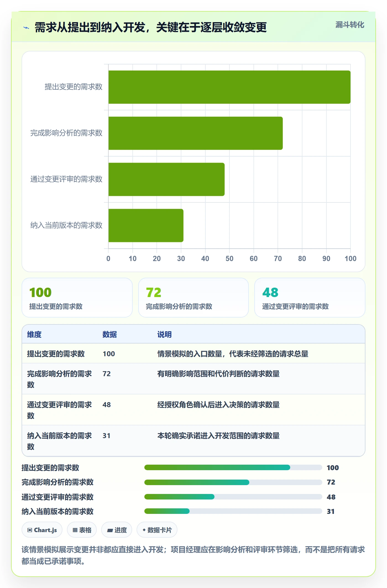
Task: Click the lightning icon beside the title
Action: [26, 28]
